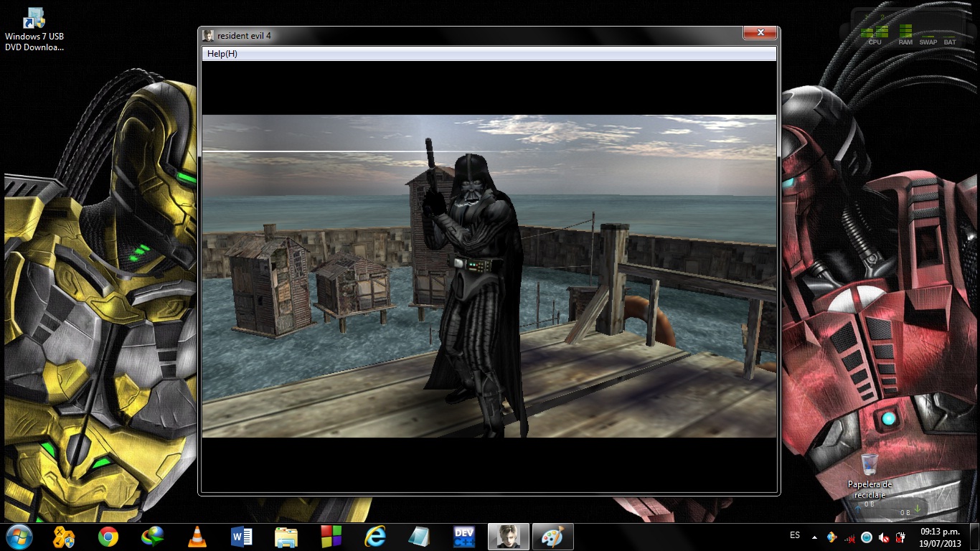Open Microsoft Word from the taskbar
Viewport: 980px width, 551px height.
242,537
